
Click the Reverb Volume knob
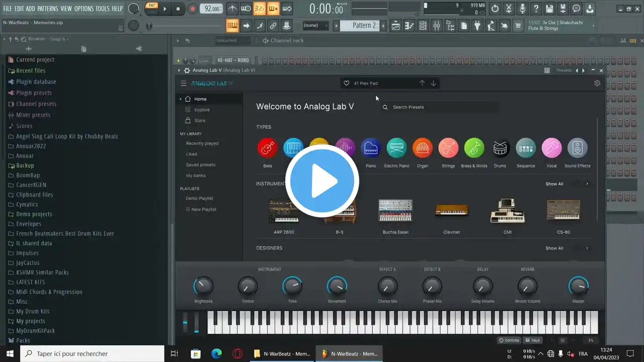tap(527, 286)
